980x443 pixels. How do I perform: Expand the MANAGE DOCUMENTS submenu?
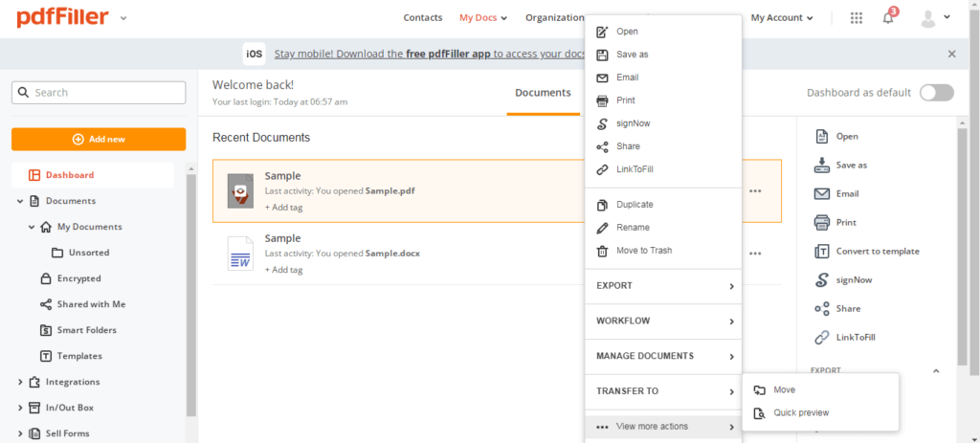663,356
